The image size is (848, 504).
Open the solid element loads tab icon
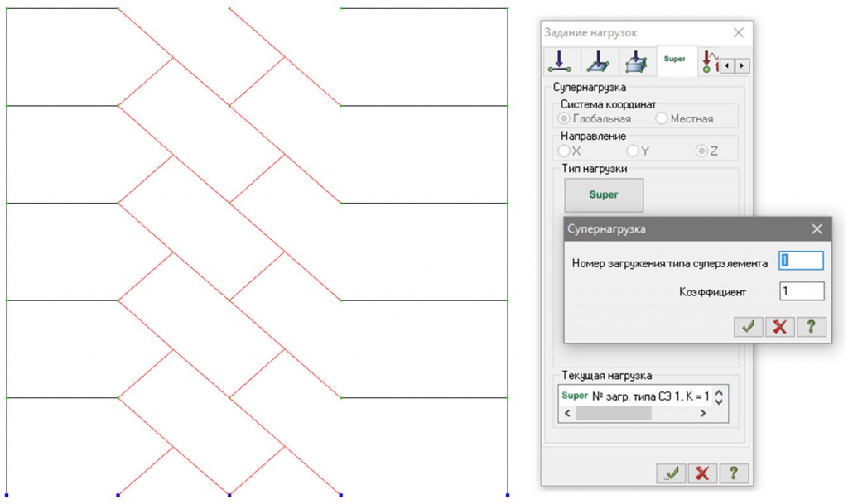[x=635, y=62]
